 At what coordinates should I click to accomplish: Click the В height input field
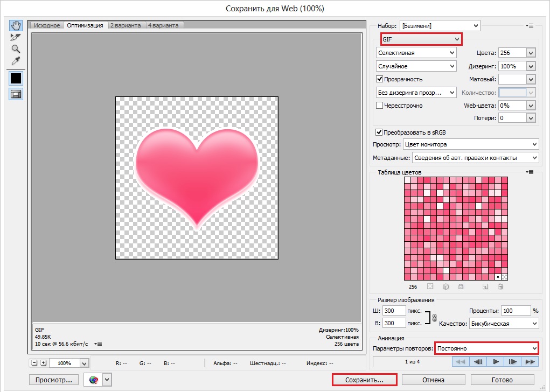click(x=394, y=323)
